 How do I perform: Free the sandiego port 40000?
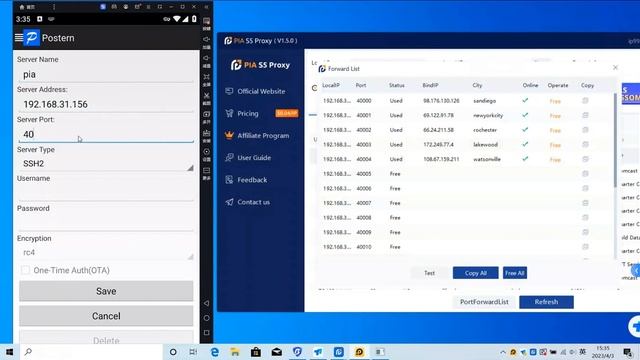coord(555,101)
